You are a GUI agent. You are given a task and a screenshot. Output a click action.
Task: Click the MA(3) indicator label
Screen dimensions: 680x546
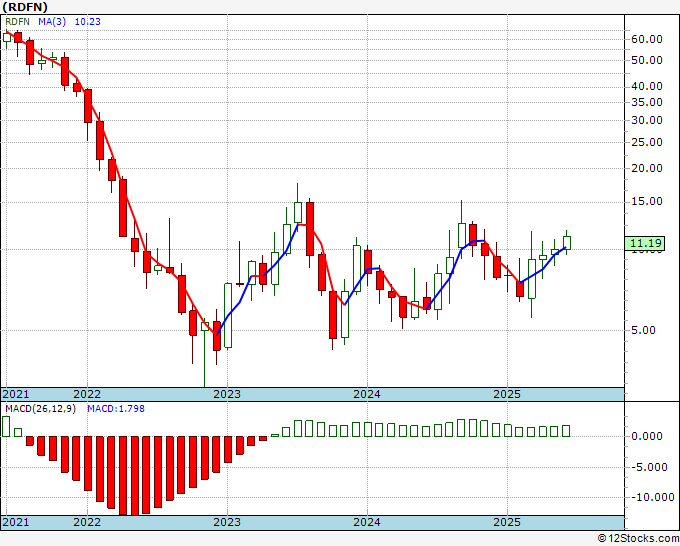pyautogui.click(x=52, y=21)
